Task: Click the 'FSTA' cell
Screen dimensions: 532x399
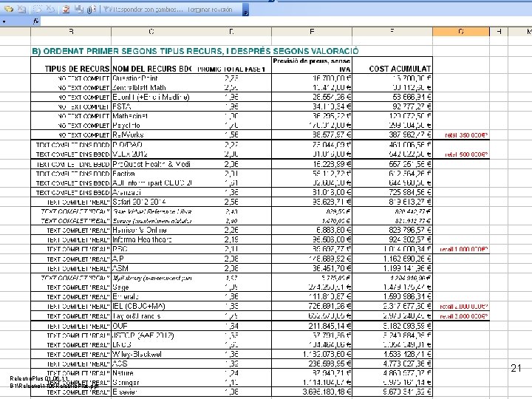Action: tap(151, 106)
